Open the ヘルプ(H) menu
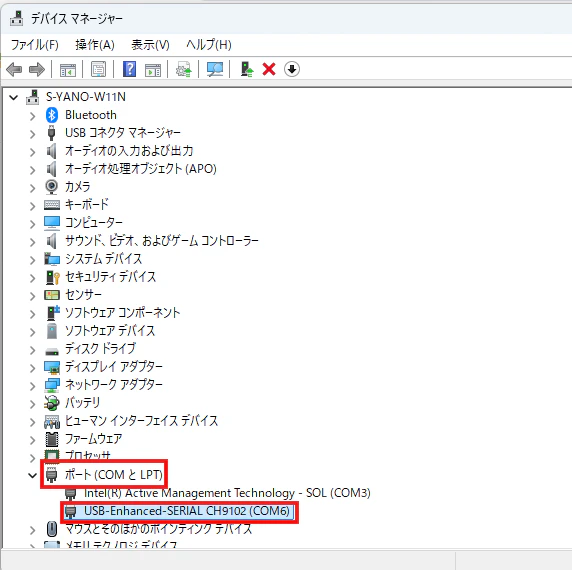Viewport: 572px width, 570px height. 209,45
